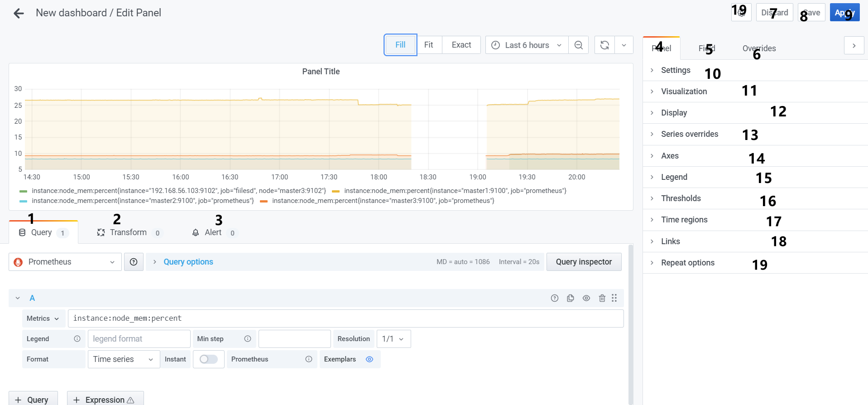This screenshot has height=405, width=868.
Task: Open the Prometheus data source dropdown
Action: (x=65, y=262)
